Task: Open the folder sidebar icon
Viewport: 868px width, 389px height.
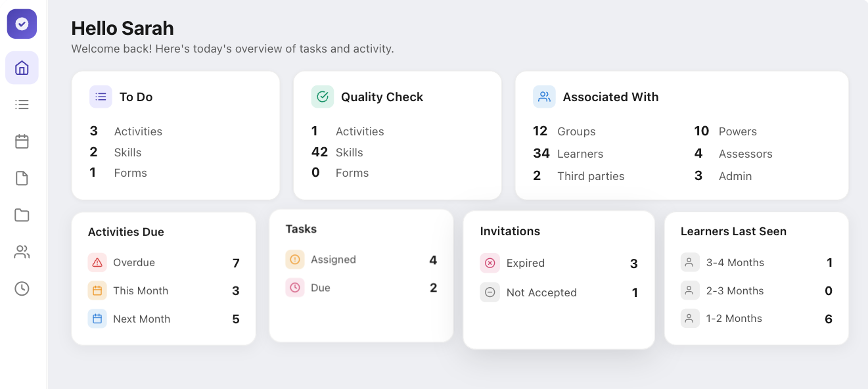Action: coord(22,215)
